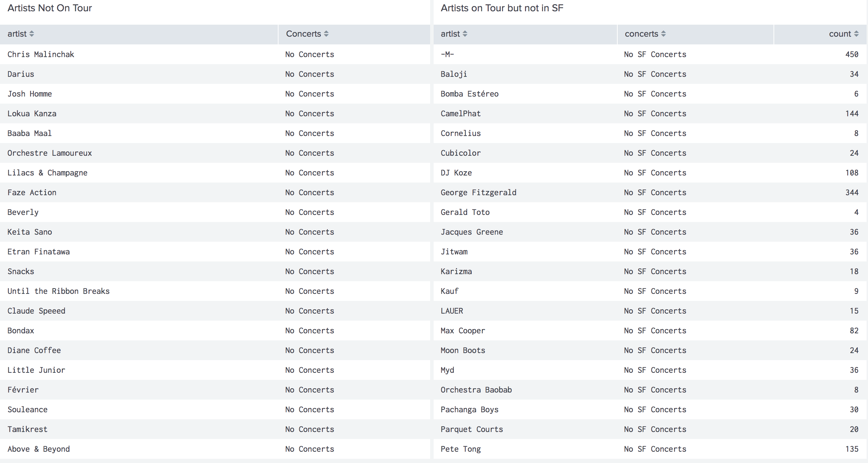Select Souleance entry
The height and width of the screenshot is (463, 868).
27,409
